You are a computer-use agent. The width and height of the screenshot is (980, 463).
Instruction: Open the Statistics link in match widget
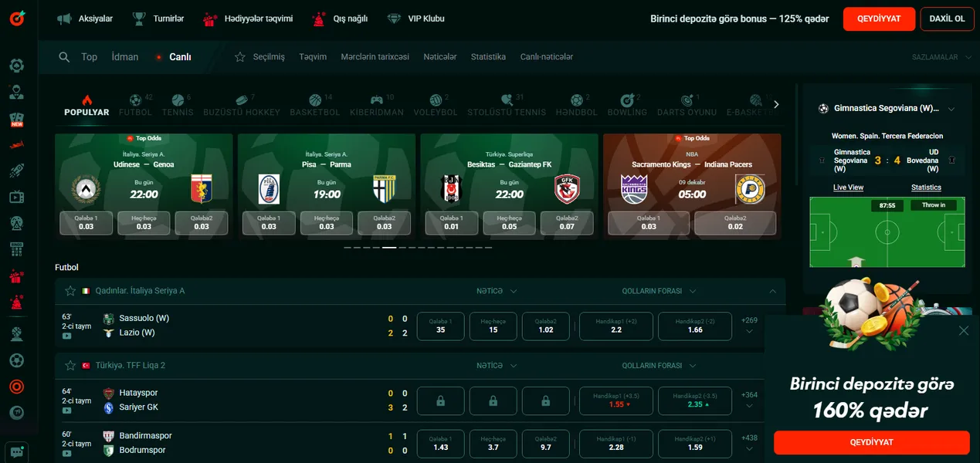pyautogui.click(x=926, y=187)
